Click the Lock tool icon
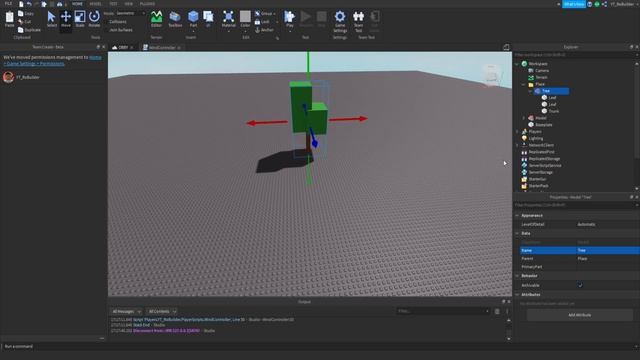 [258, 22]
